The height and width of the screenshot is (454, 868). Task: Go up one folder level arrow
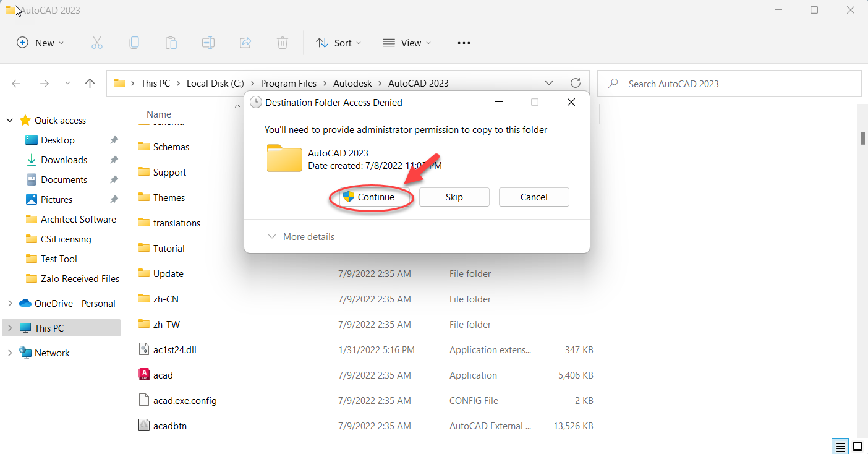(90, 84)
